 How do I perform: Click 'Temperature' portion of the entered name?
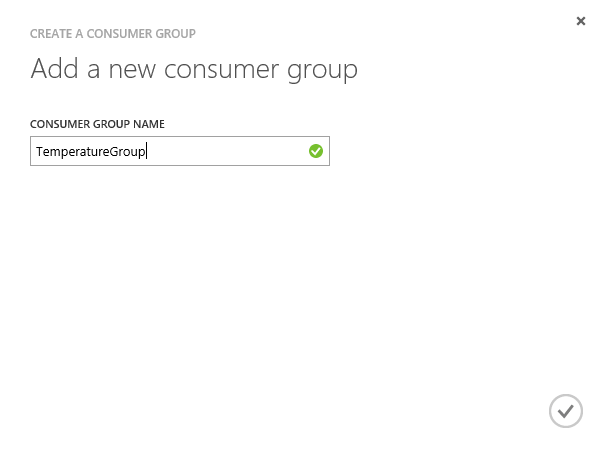pyautogui.click(x=73, y=152)
